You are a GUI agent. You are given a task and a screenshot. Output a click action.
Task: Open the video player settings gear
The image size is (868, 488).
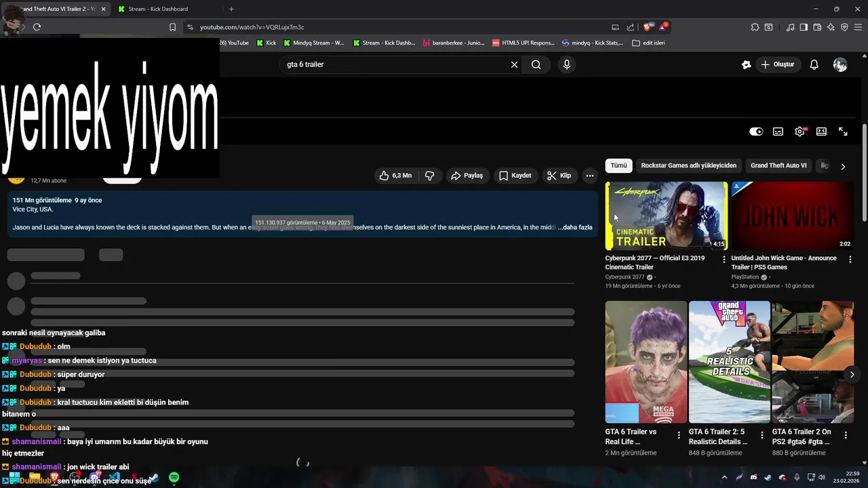[800, 131]
